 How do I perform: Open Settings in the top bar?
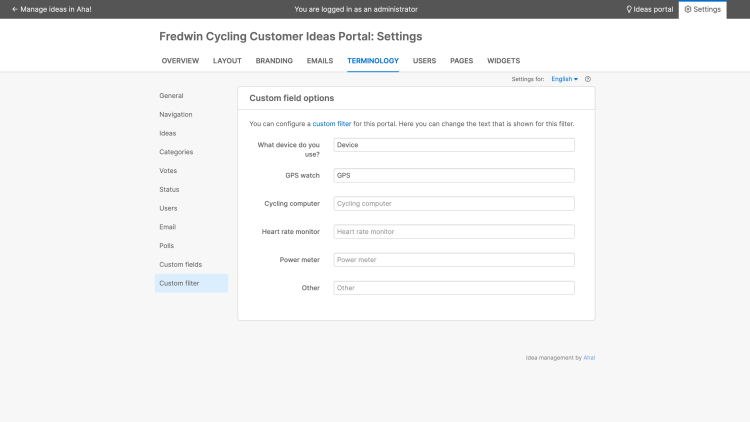(x=703, y=9)
